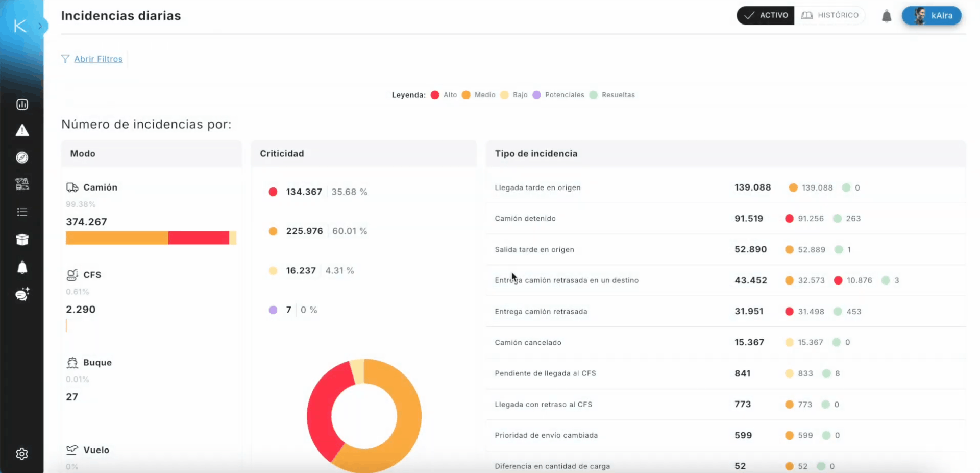This screenshot has width=980, height=473.
Task: Click the 35.68 % criticality value
Action: (x=349, y=192)
